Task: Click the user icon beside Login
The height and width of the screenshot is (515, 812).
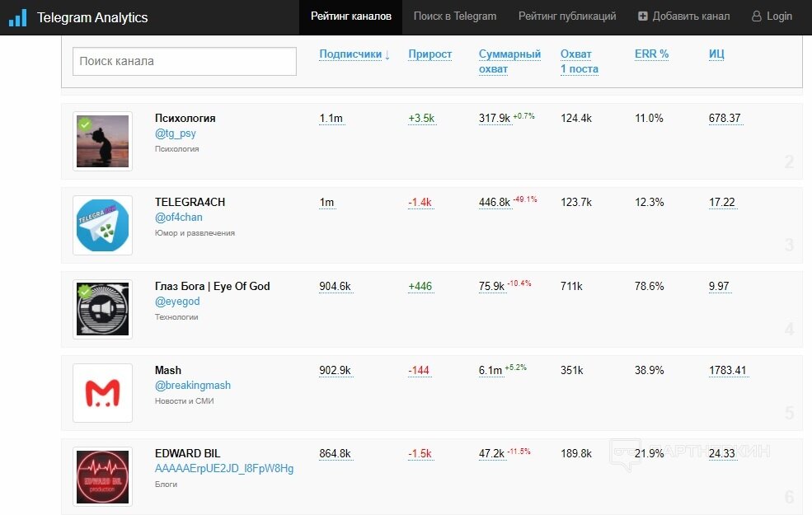Action: (756, 16)
